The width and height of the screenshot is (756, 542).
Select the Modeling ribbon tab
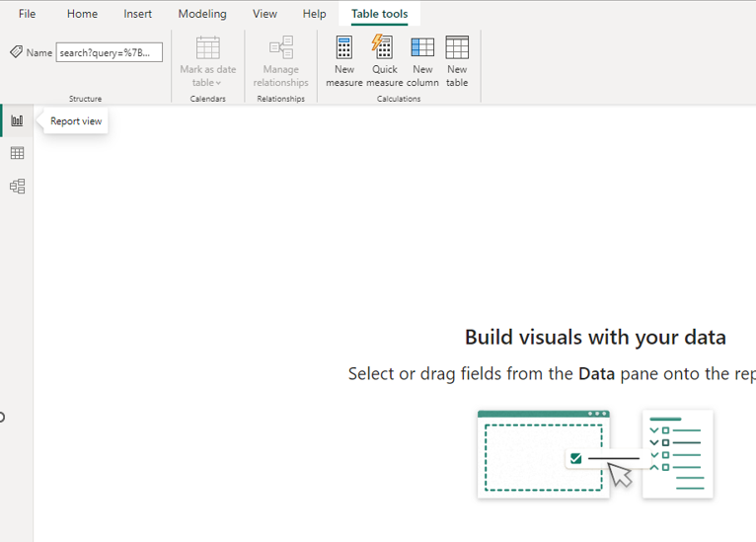point(202,14)
